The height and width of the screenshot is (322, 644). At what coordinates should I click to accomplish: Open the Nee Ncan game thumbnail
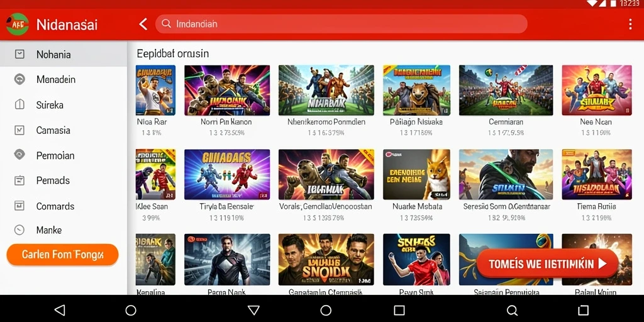(x=597, y=90)
